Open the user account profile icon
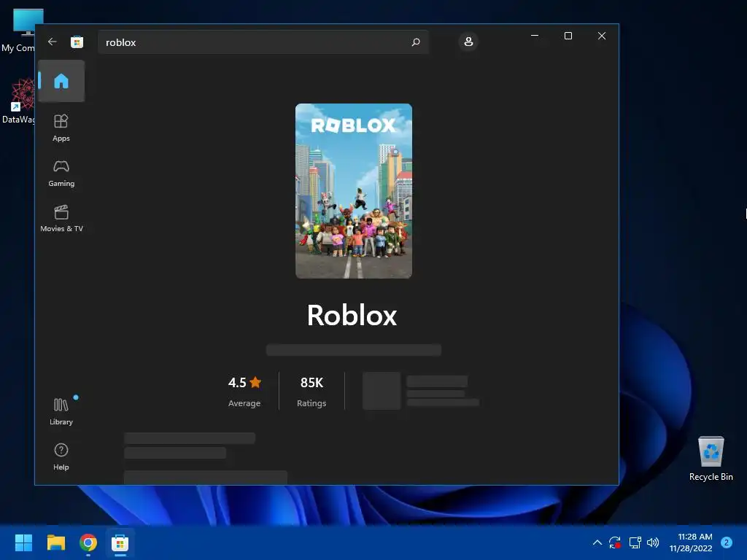 point(468,42)
